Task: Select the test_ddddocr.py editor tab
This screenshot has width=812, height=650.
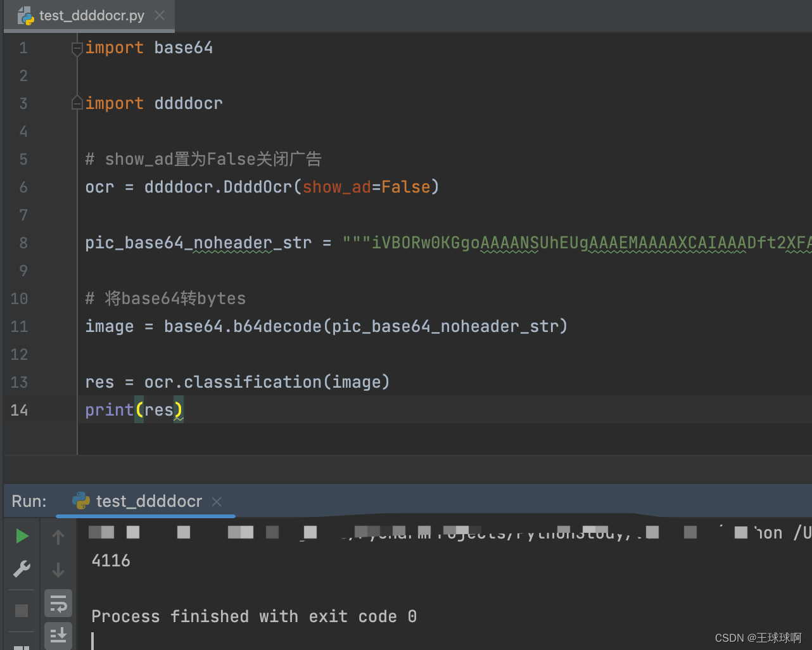Action: [89, 16]
